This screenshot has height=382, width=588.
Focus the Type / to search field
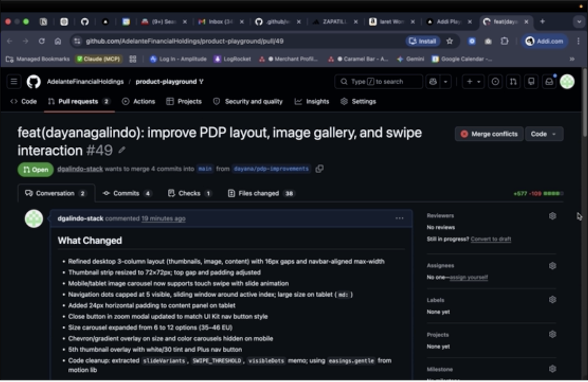click(x=378, y=81)
